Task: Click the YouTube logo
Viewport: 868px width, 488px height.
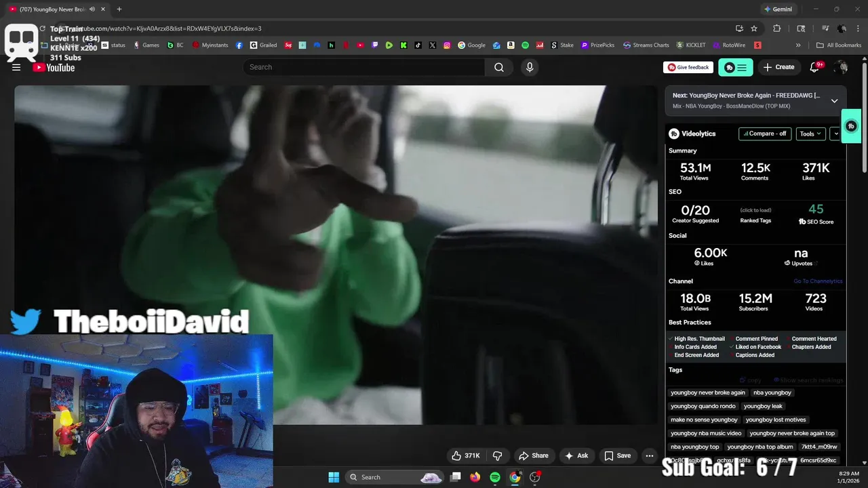Action: (x=54, y=67)
